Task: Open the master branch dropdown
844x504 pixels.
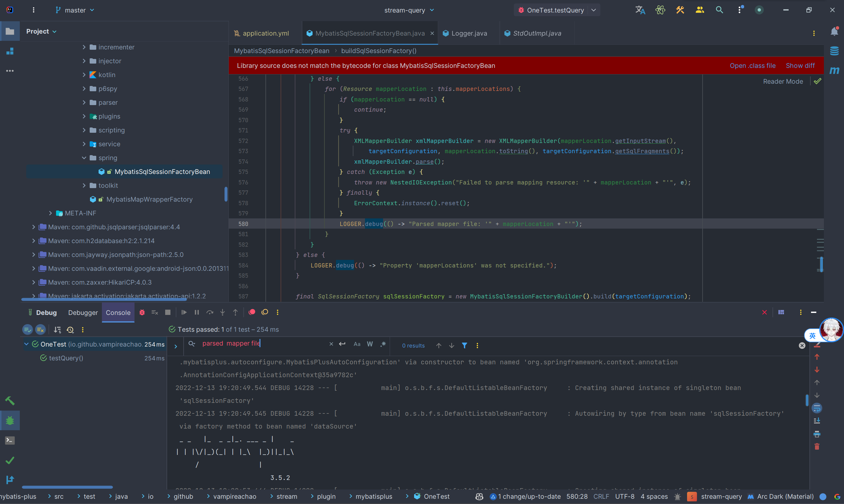Action: (75, 10)
